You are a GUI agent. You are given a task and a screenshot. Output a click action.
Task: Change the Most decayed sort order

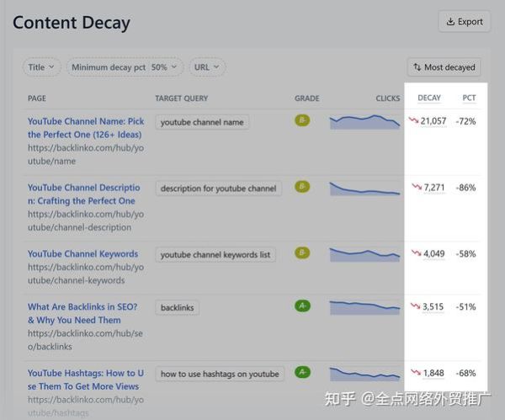tap(444, 66)
